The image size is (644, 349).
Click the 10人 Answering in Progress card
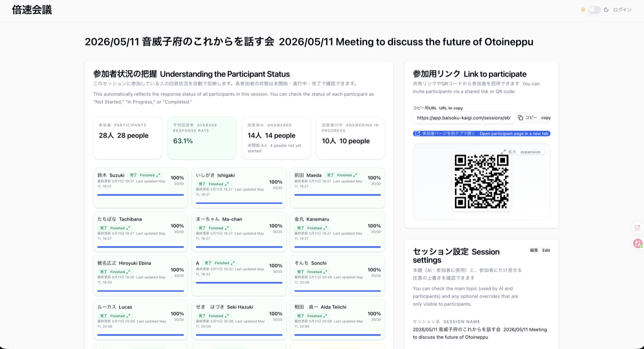click(x=351, y=138)
